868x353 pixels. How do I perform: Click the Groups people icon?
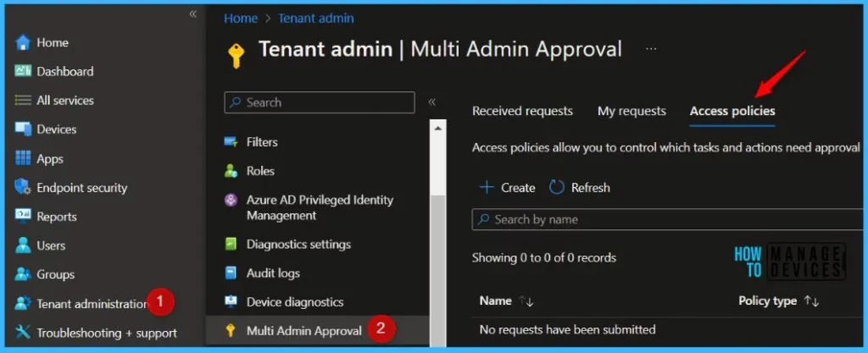pyautogui.click(x=23, y=274)
